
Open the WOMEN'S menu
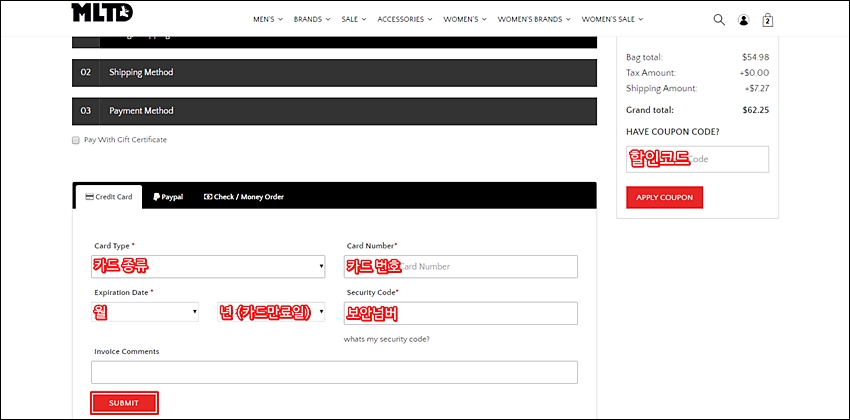point(465,19)
